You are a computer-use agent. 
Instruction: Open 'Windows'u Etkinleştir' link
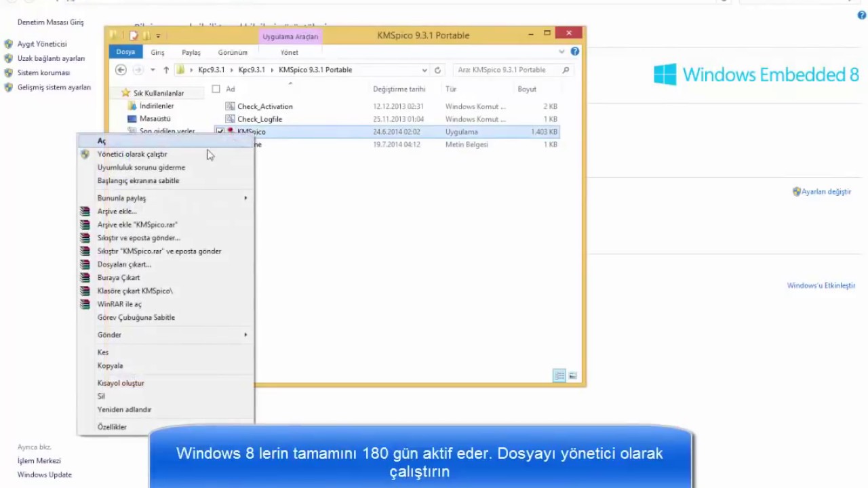(821, 285)
